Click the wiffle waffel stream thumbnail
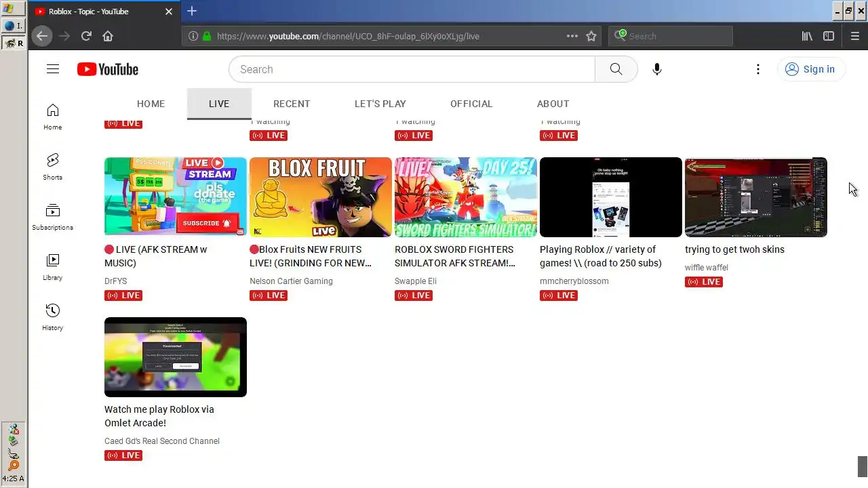The image size is (868, 488). click(x=756, y=197)
